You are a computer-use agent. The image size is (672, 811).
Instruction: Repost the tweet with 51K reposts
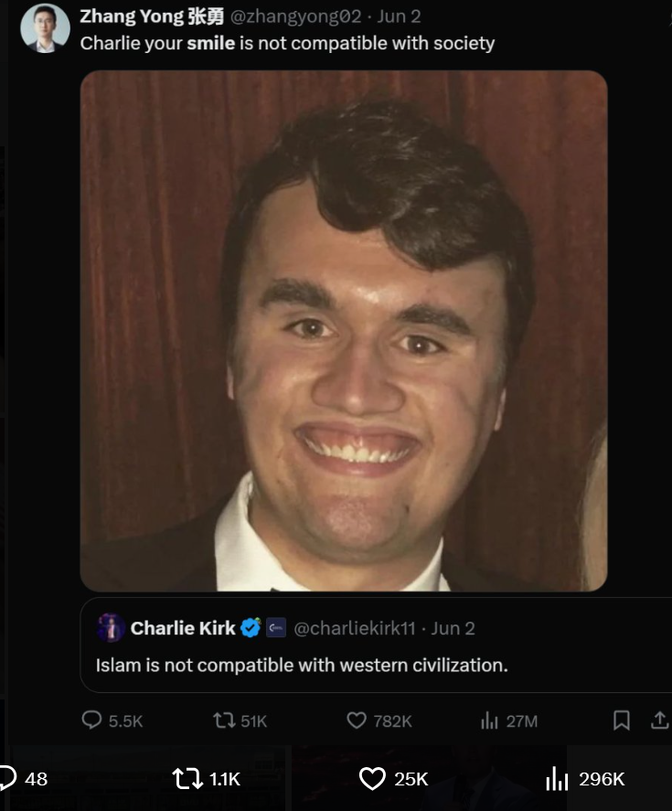tap(224, 720)
